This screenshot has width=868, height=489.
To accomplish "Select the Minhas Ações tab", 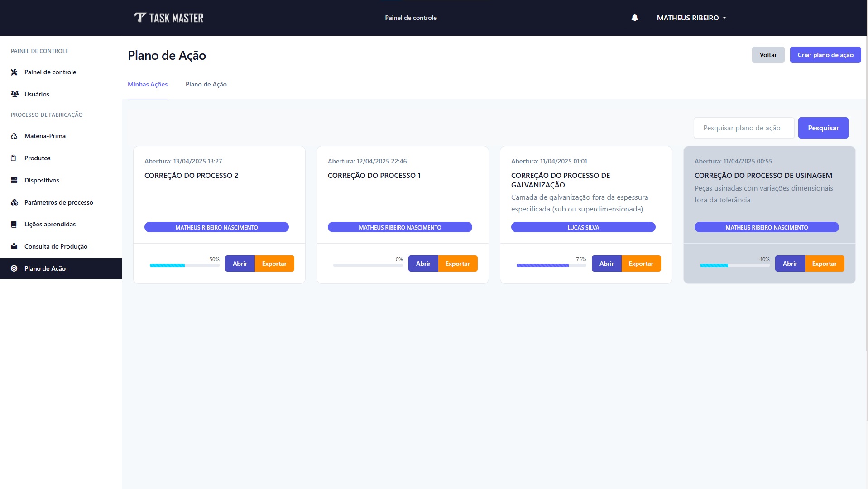I will (148, 84).
